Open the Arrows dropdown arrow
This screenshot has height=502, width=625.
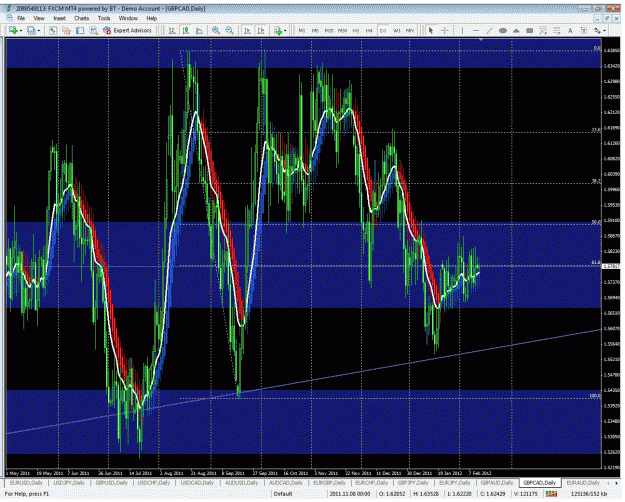point(605,31)
